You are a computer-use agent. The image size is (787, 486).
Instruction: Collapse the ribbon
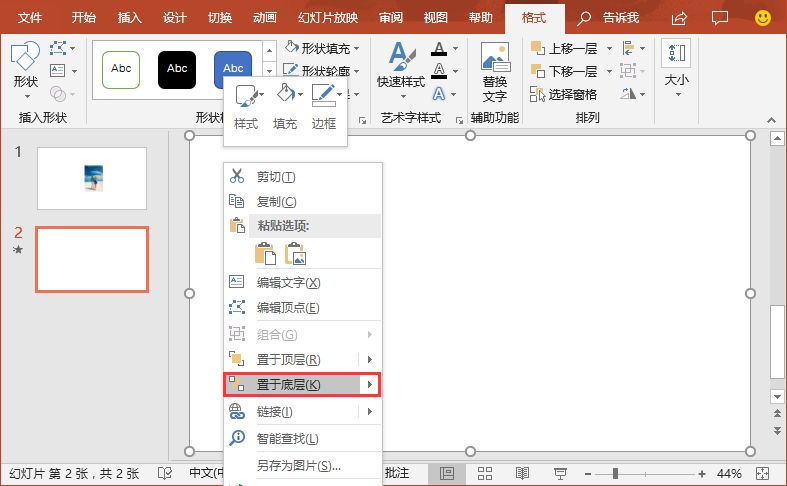(x=771, y=120)
